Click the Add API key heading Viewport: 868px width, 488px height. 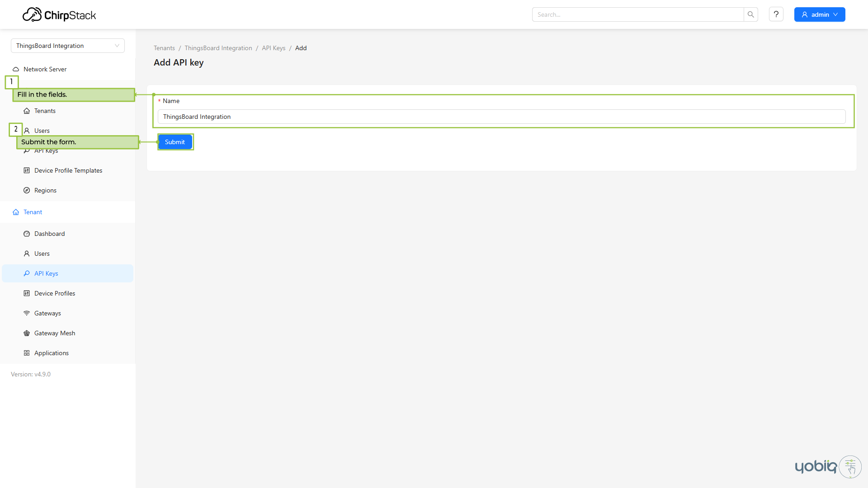click(x=179, y=62)
